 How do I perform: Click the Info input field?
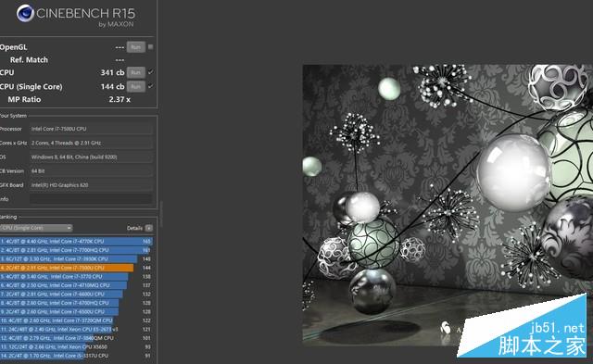(x=91, y=199)
